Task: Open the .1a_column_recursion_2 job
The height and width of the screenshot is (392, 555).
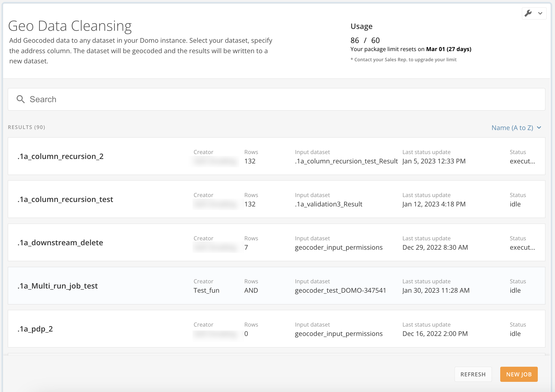Action: click(x=61, y=156)
